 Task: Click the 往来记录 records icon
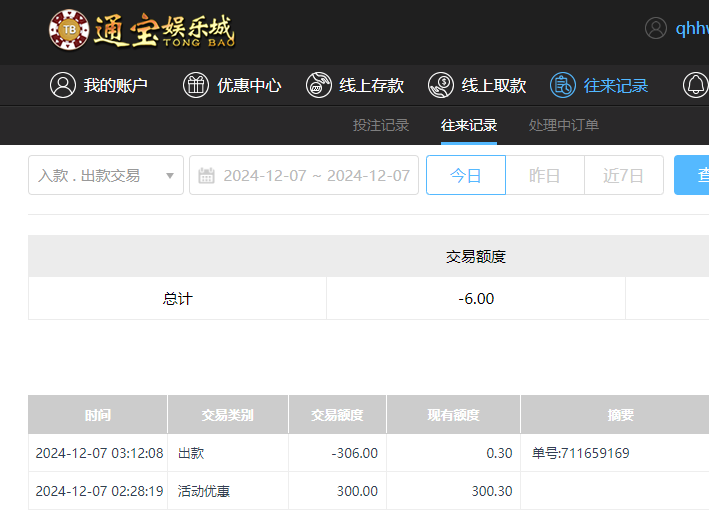[563, 85]
